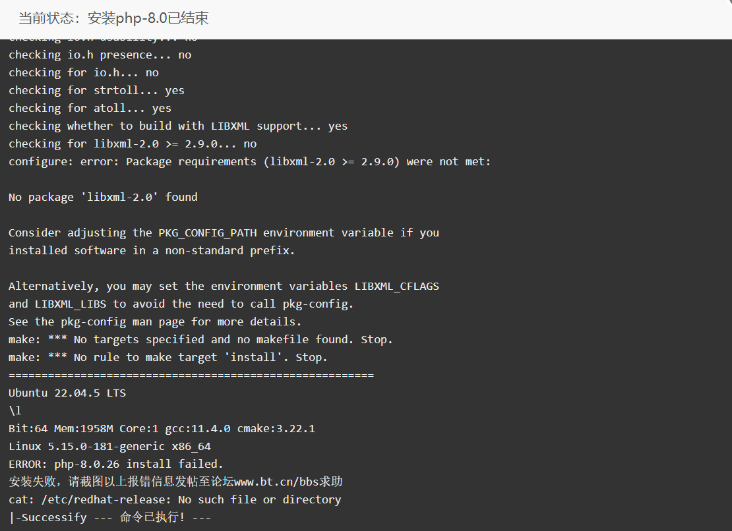Click the '|-Successify --- 命令已执行!' line

coord(110,517)
